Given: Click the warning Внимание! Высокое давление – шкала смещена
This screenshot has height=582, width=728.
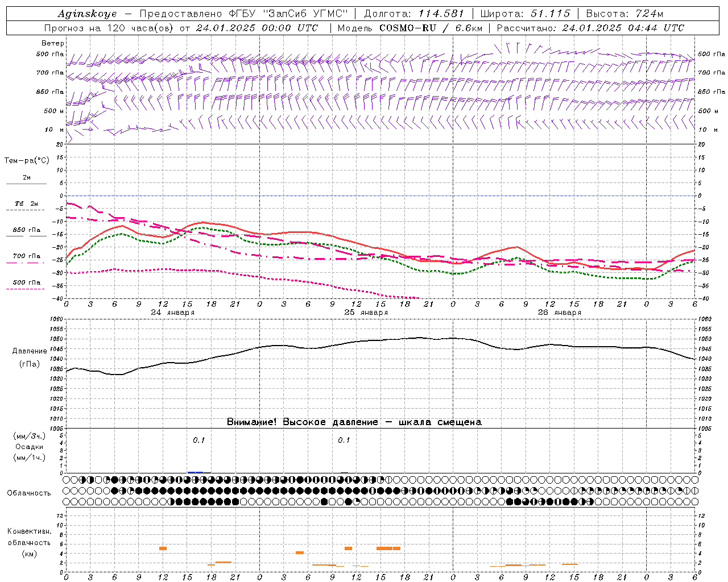Looking at the screenshot, I should point(354,422).
